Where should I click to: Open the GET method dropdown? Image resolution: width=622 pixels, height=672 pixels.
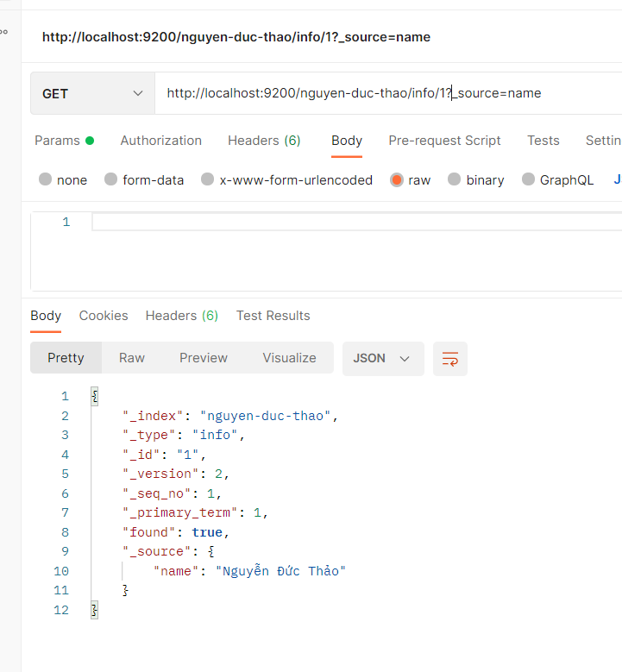92,93
